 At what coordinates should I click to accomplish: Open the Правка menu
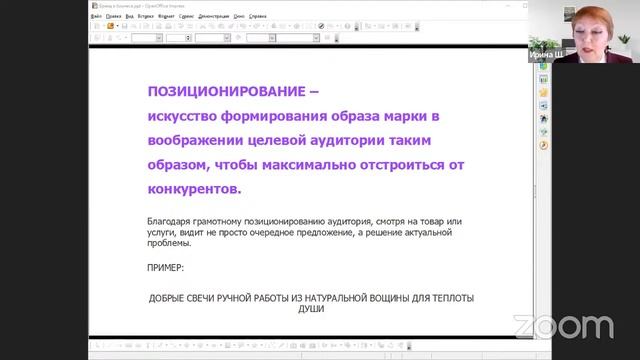click(113, 16)
